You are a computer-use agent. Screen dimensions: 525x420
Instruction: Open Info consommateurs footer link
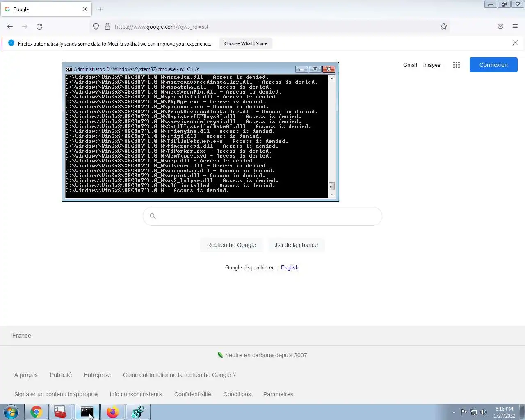(x=136, y=394)
